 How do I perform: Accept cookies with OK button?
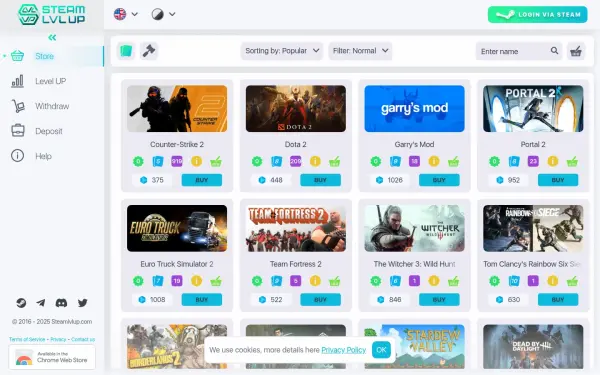click(381, 350)
